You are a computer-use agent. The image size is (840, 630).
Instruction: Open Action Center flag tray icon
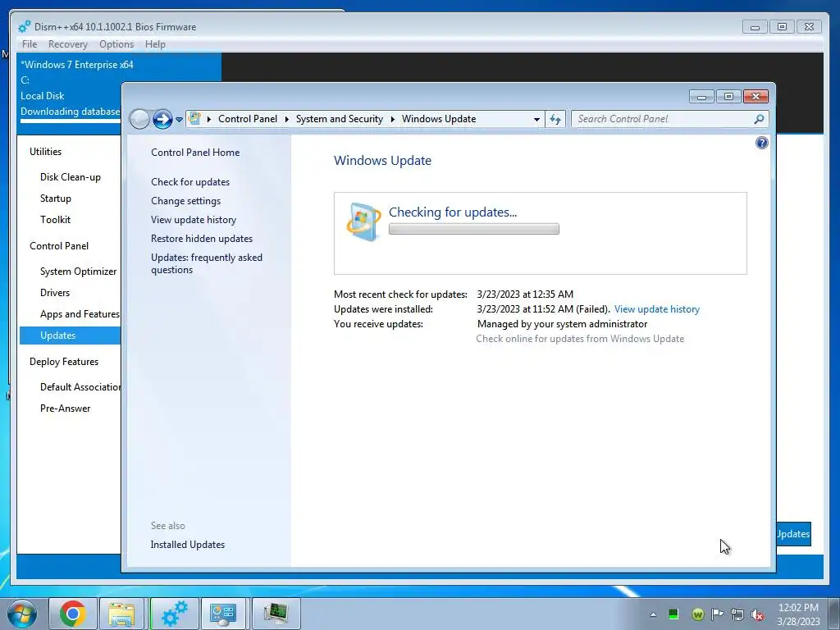coord(717,614)
